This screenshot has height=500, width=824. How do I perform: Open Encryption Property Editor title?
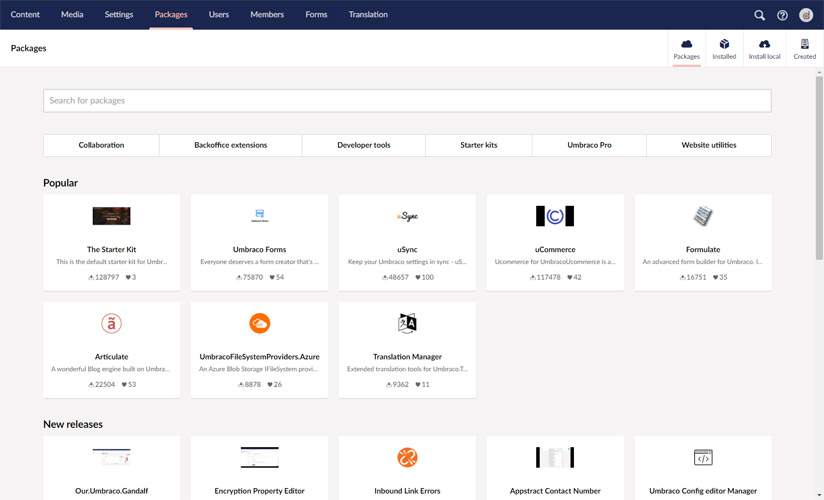[260, 491]
